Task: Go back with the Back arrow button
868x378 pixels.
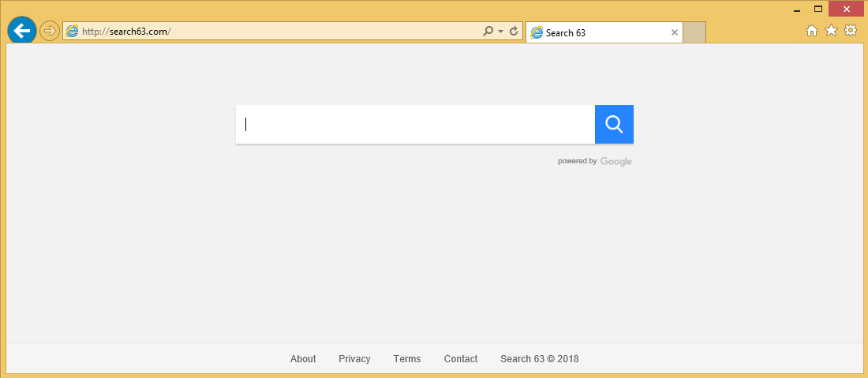Action: click(22, 31)
